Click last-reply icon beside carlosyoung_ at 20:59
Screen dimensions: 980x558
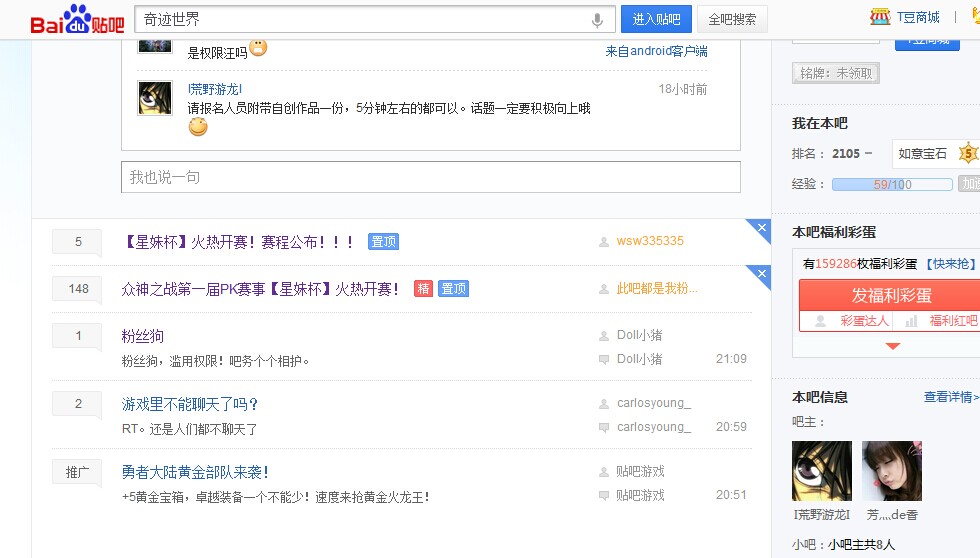604,427
